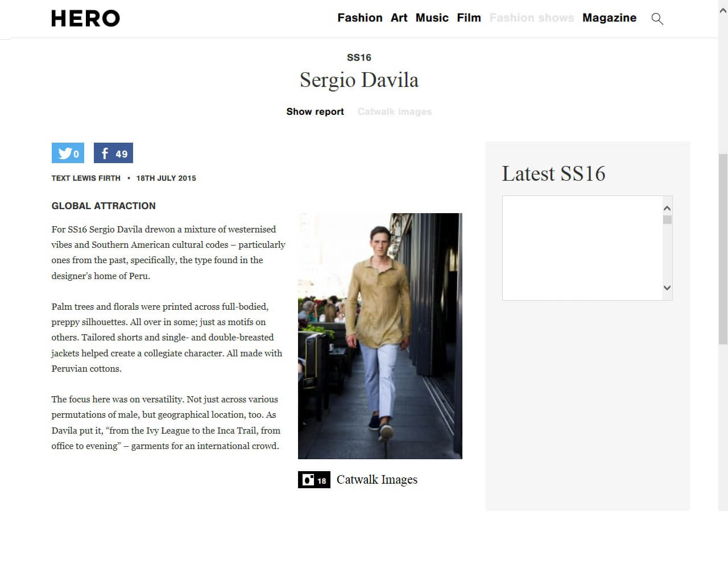Click the up arrow in Latest SS16 box

coord(667,208)
